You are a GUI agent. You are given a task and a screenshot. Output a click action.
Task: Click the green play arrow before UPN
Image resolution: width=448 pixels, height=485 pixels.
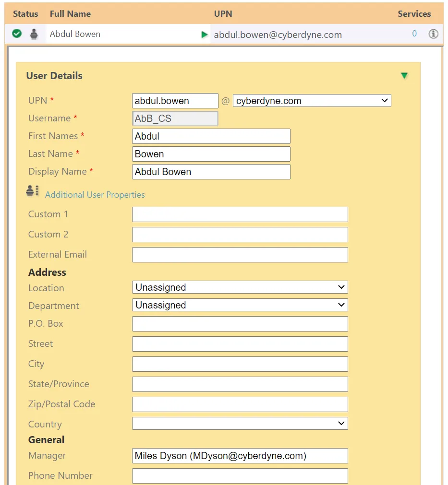[205, 35]
